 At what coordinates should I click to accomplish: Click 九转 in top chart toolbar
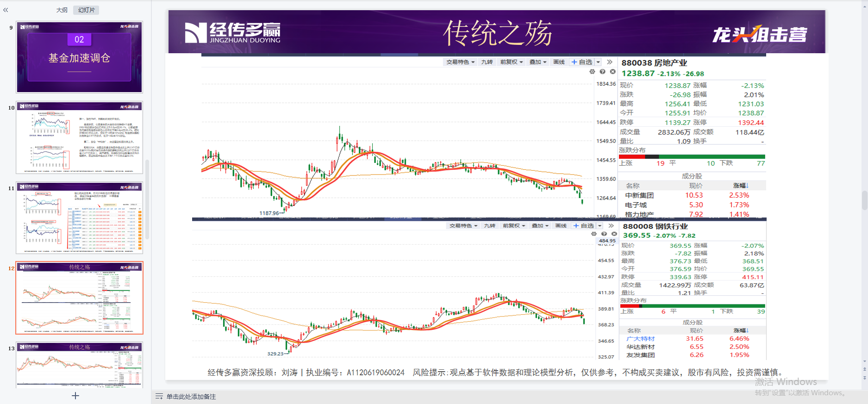(487, 62)
